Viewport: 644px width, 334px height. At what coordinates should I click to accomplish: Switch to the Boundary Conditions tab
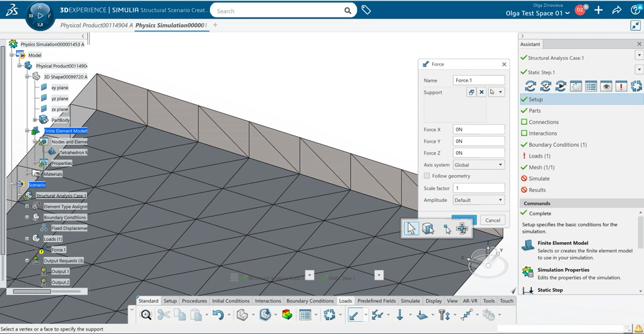[310, 300]
